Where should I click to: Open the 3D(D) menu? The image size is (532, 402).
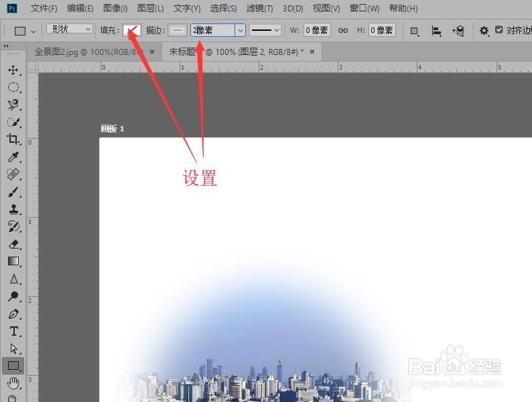pyautogui.click(x=293, y=8)
